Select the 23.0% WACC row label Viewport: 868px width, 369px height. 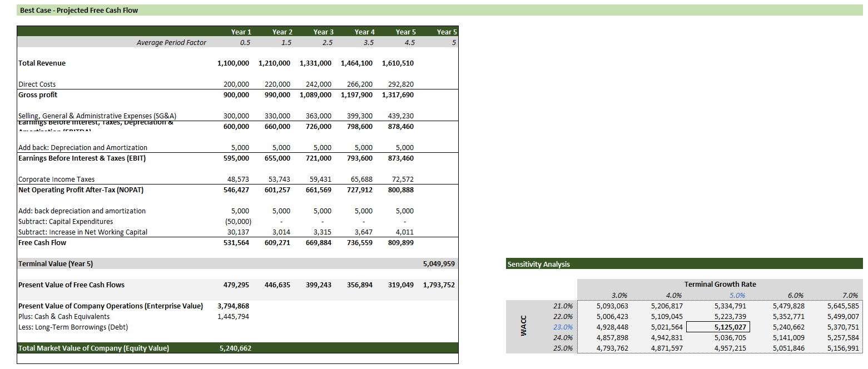point(563,327)
